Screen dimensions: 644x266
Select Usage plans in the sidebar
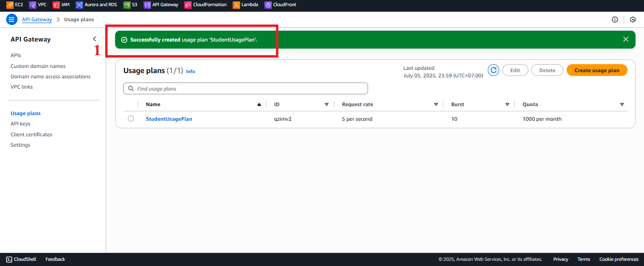25,113
